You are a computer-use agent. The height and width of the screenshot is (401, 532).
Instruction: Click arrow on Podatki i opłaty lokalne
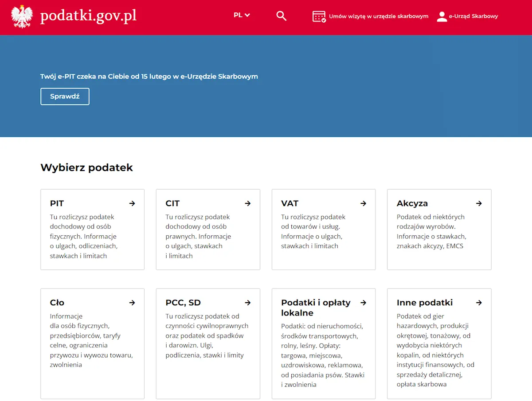click(364, 303)
